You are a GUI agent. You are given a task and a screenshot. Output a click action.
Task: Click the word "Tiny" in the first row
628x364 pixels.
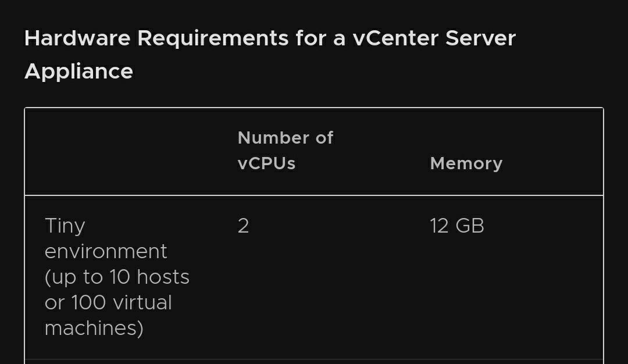[65, 227]
